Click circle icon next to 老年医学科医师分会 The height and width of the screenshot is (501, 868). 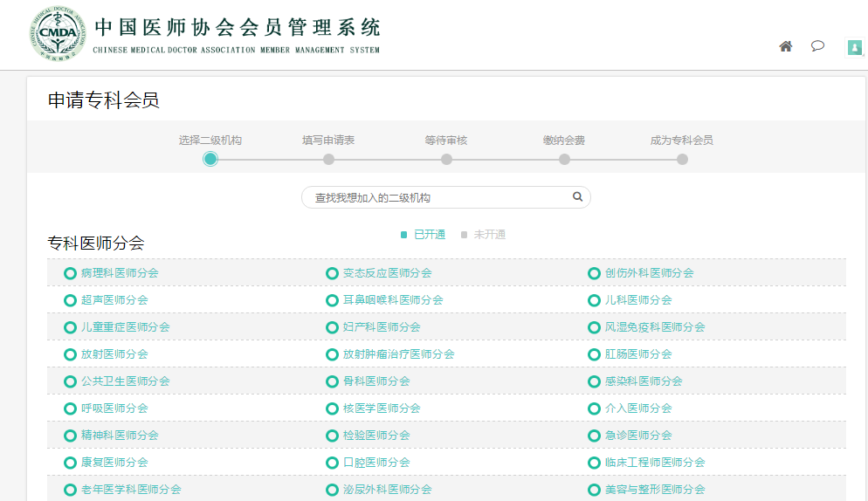coord(71,490)
